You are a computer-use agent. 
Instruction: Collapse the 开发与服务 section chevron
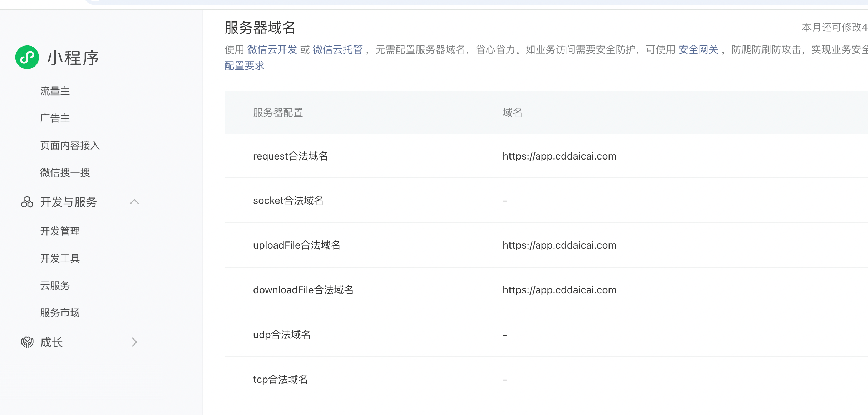tap(134, 202)
